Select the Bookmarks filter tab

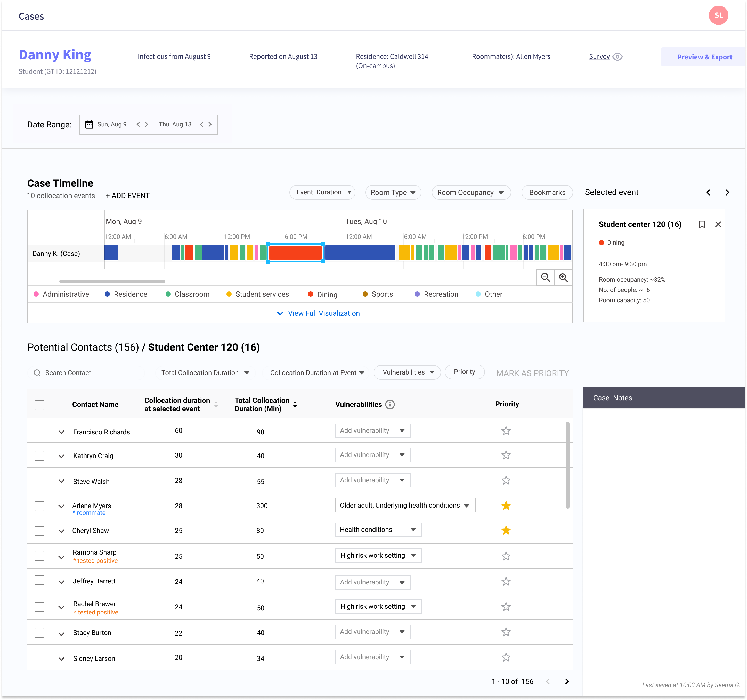coord(547,192)
